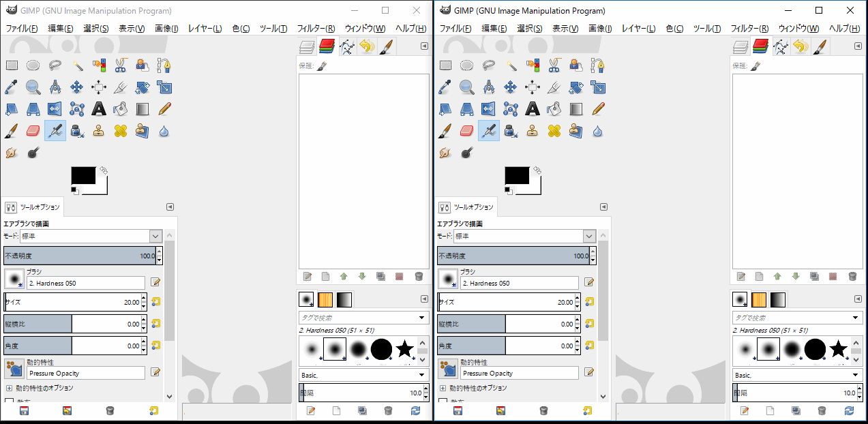Switch to Paths tab in right window dock
The height and width of the screenshot is (424, 868).
click(x=780, y=47)
